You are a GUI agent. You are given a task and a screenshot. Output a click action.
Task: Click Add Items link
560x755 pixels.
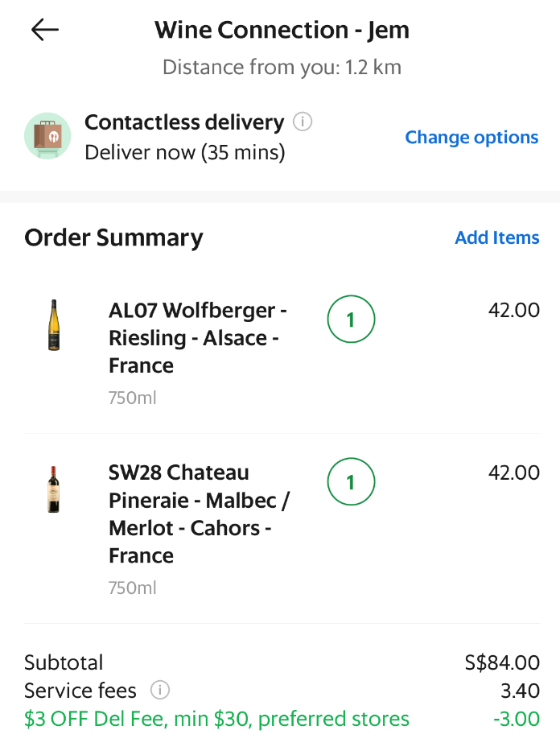pos(497,237)
